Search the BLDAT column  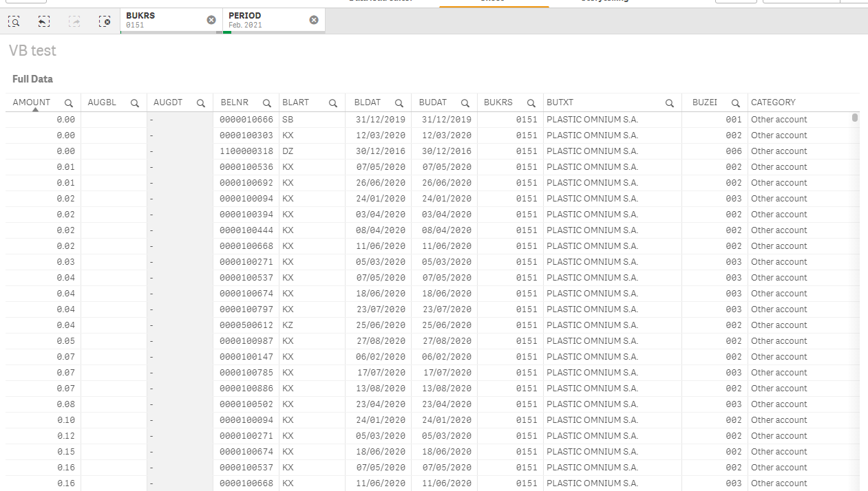[399, 102]
